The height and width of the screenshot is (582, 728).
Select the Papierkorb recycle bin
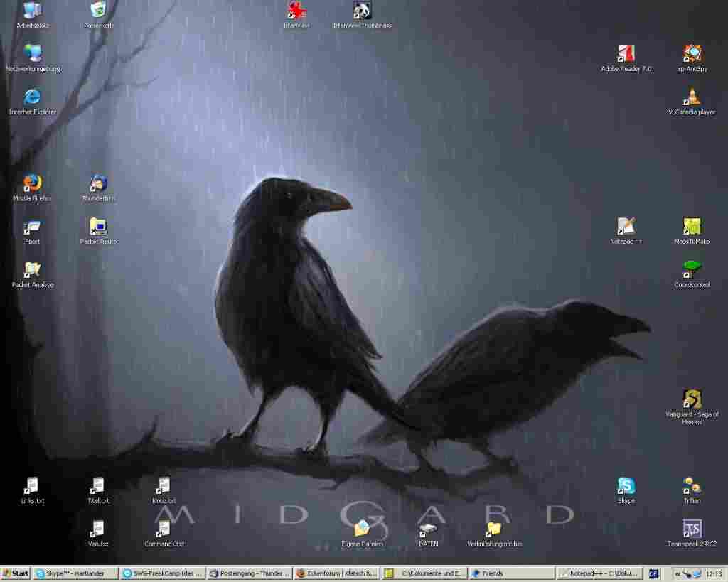point(98,11)
